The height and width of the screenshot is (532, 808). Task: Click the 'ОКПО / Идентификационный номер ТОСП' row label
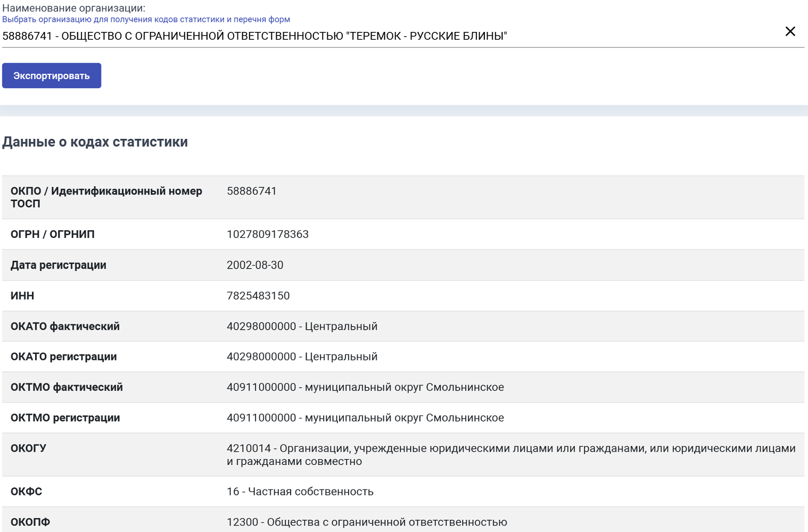(x=106, y=197)
